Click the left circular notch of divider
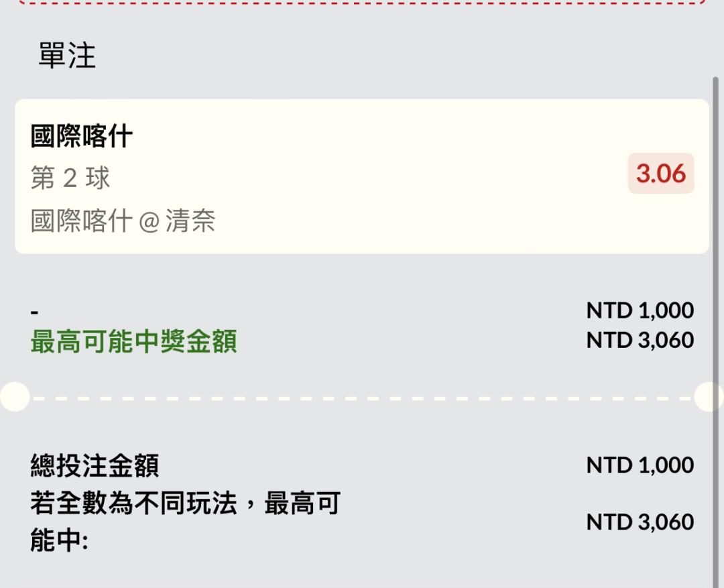The height and width of the screenshot is (588, 724). pyautogui.click(x=13, y=397)
